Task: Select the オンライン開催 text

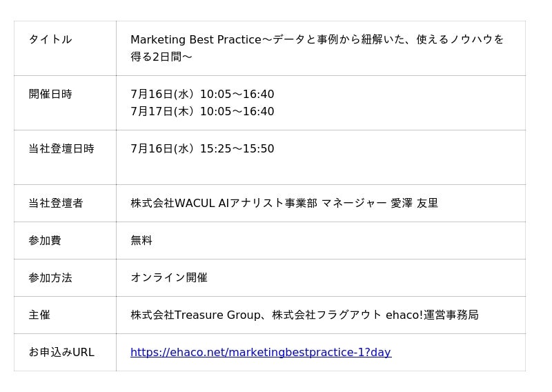Action: (x=169, y=278)
